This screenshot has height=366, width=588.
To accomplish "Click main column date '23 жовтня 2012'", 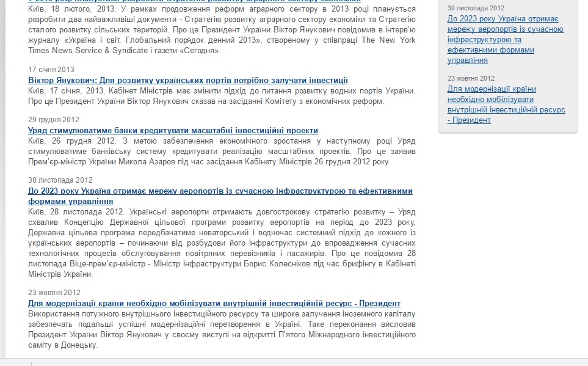I will 54,293.
